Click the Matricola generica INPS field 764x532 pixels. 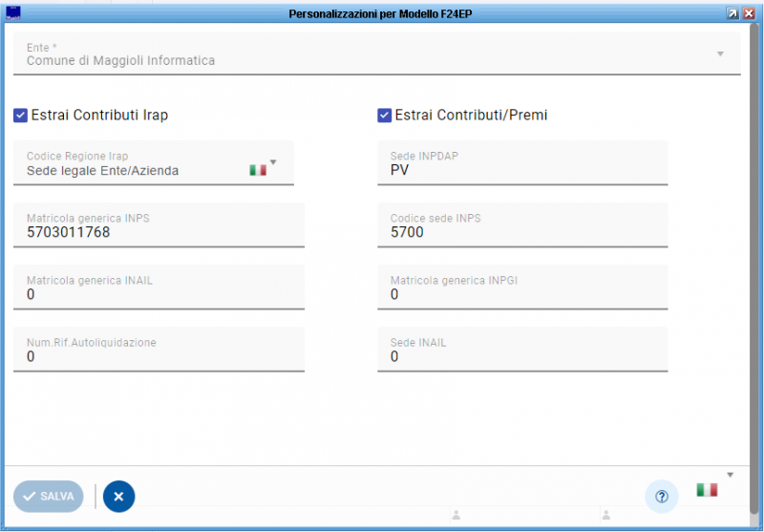(159, 231)
